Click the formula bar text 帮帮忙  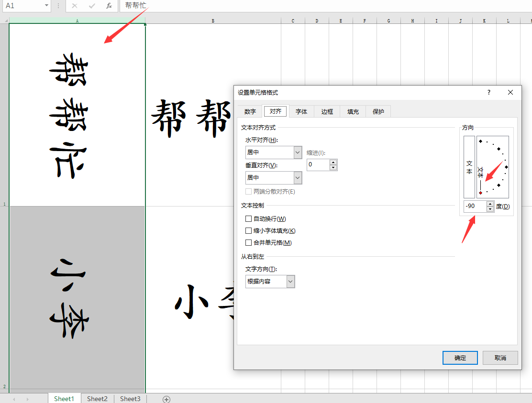[x=136, y=5]
